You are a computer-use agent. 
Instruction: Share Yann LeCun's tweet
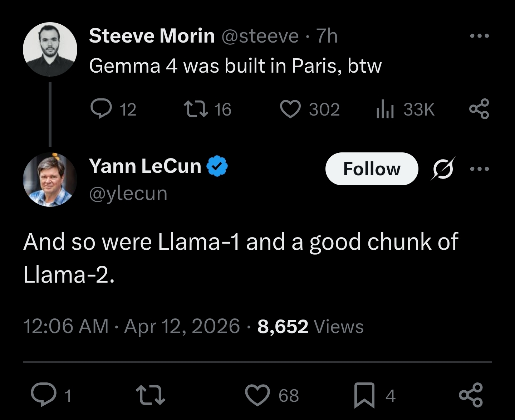click(x=471, y=395)
